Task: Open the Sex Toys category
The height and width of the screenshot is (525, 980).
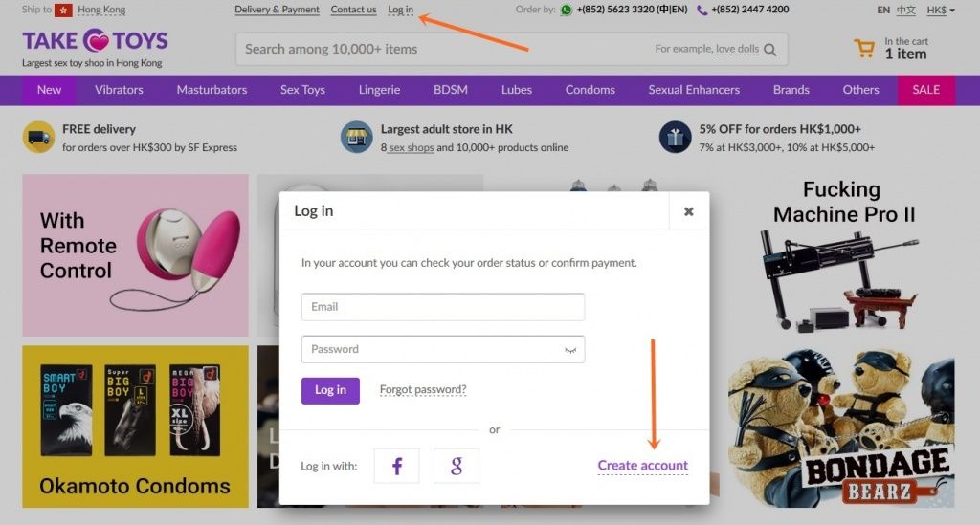Action: pos(302,90)
